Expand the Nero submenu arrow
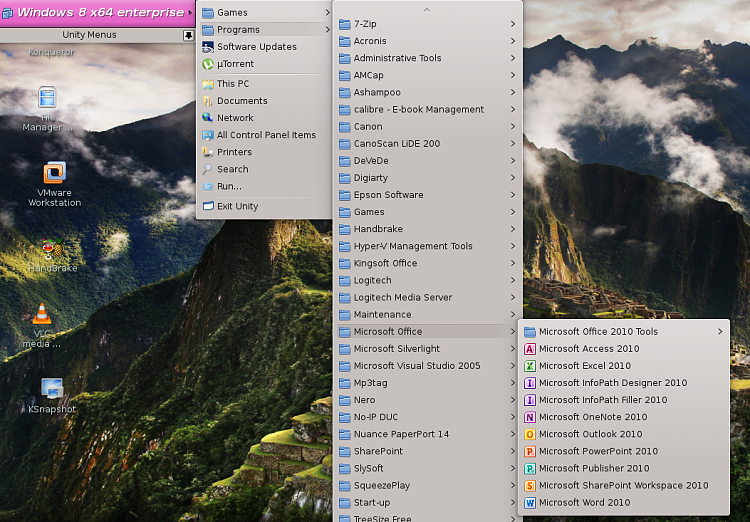This screenshot has width=750, height=522. coord(513,400)
